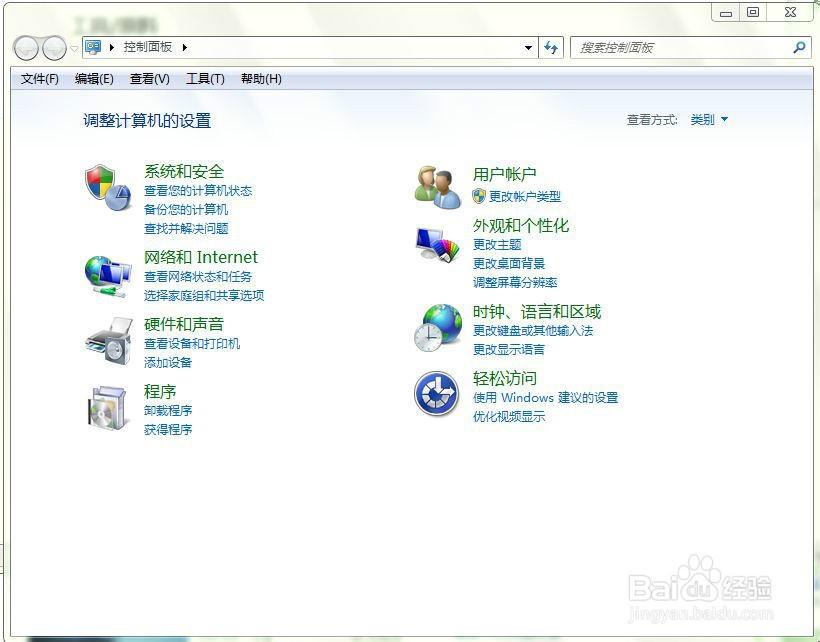Click the 程序 category icon
This screenshot has width=820, height=642.
[107, 408]
